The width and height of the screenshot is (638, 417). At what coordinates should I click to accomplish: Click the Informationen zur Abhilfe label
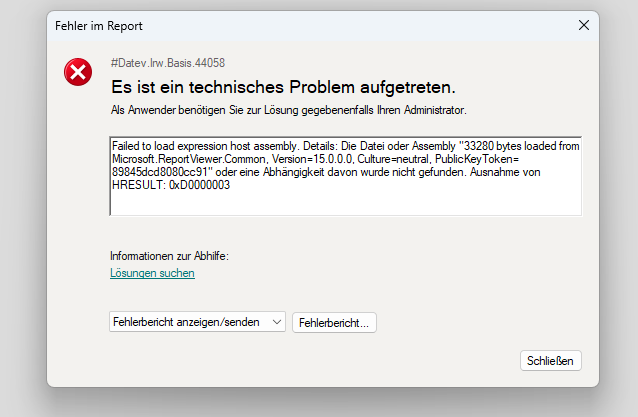169,256
